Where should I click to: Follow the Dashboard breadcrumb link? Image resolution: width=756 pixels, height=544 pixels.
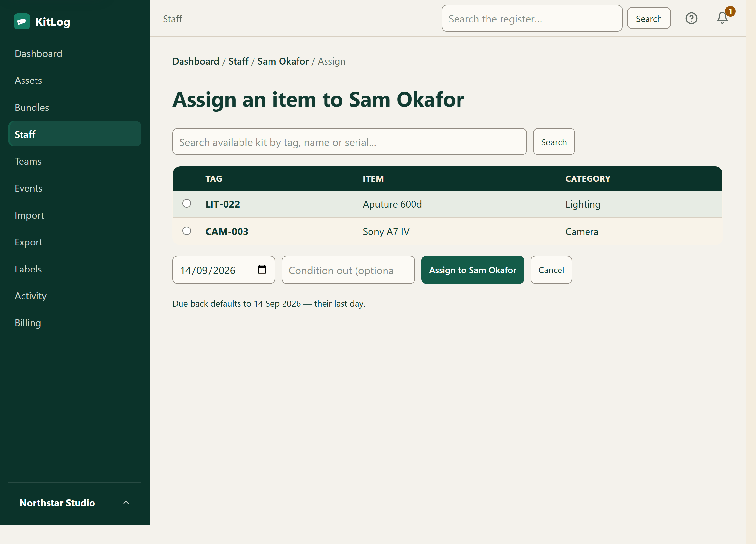pos(196,61)
